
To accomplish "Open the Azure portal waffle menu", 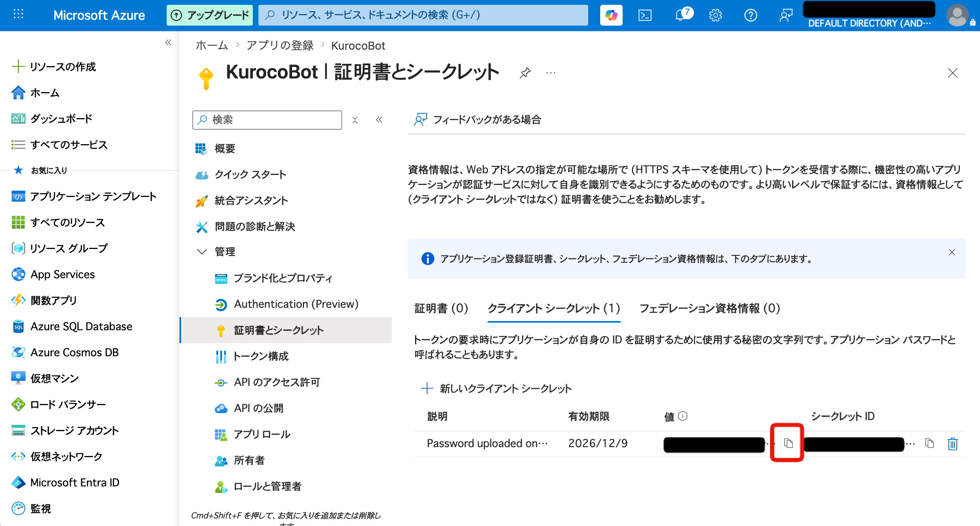I will (18, 15).
